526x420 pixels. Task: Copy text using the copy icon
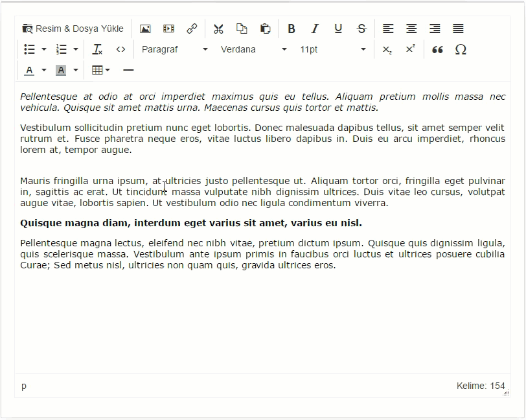pyautogui.click(x=242, y=28)
